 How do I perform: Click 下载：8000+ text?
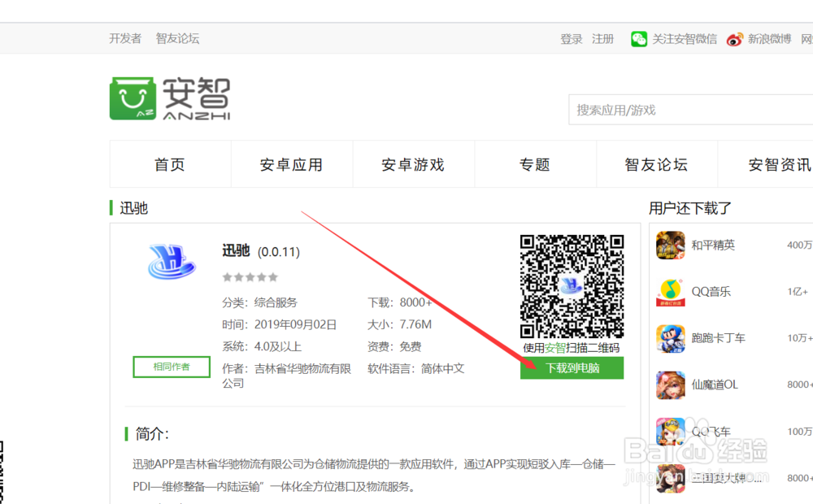[399, 302]
